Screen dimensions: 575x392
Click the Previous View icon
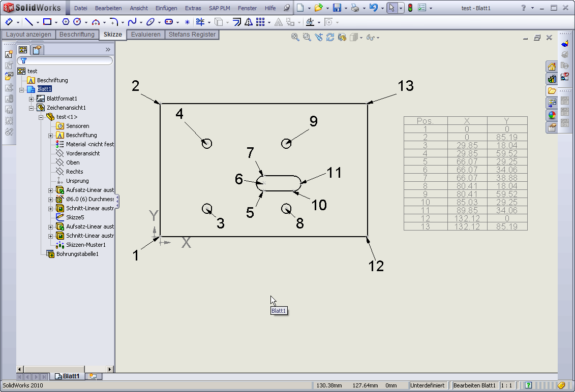[318, 37]
